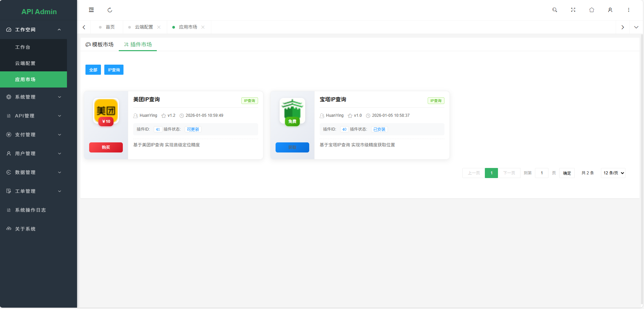This screenshot has width=644, height=309.
Task: Expand the API管理 sidebar menu
Action: [24, 115]
